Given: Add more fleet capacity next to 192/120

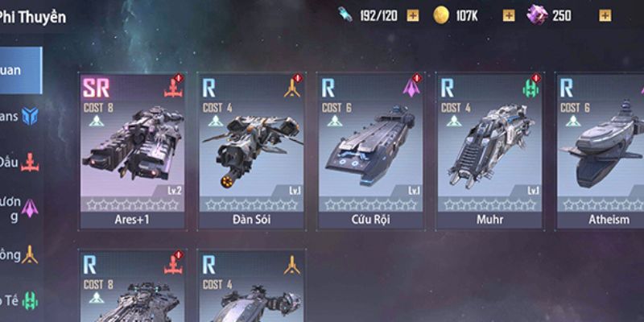Looking at the screenshot, I should (413, 15).
